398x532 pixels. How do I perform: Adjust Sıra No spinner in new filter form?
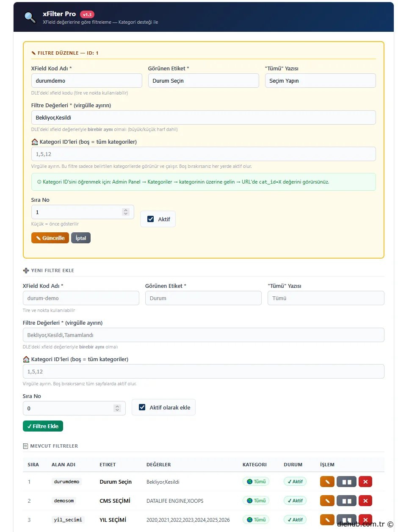(x=117, y=408)
